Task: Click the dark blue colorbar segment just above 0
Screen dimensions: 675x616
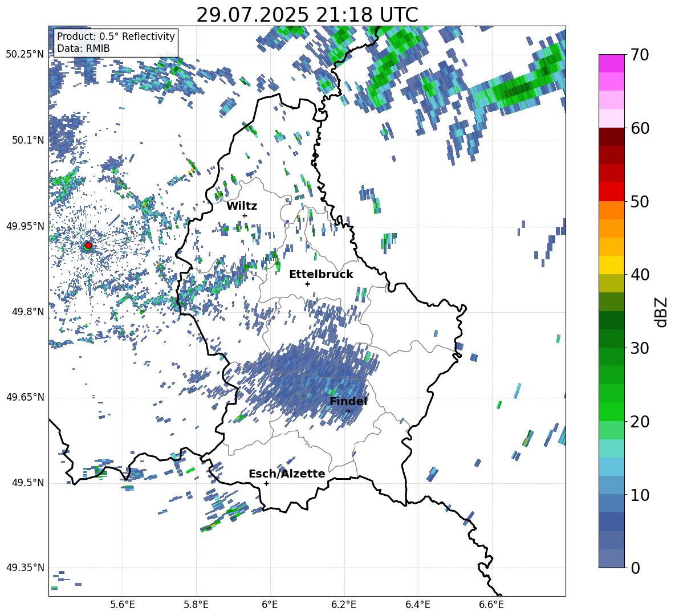Action: tap(611, 558)
